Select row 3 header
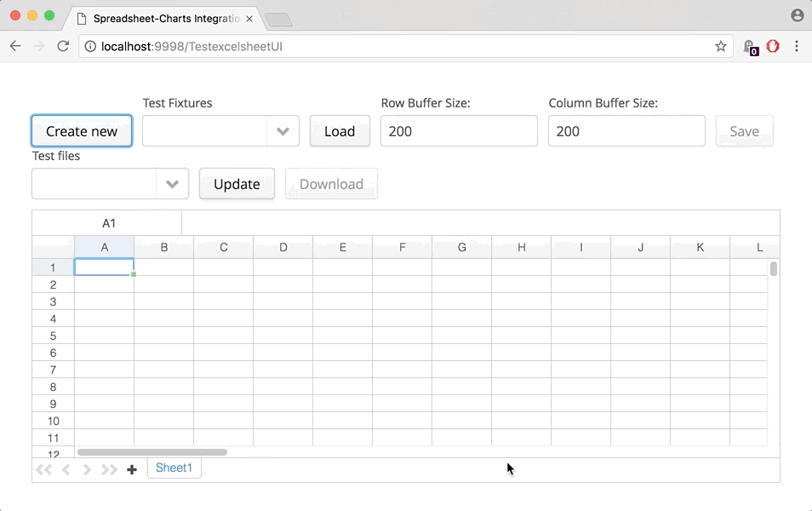 pyautogui.click(x=53, y=301)
